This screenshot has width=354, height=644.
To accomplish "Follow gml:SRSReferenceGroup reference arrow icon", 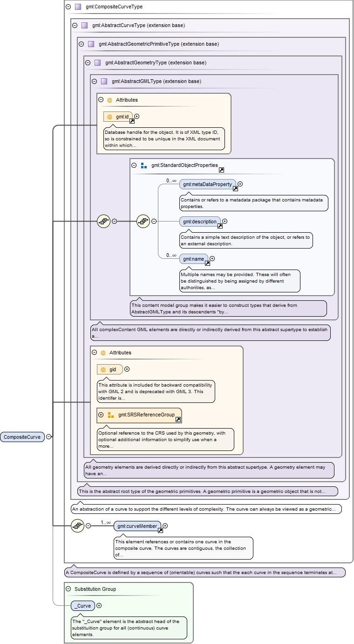I will coord(178,419).
